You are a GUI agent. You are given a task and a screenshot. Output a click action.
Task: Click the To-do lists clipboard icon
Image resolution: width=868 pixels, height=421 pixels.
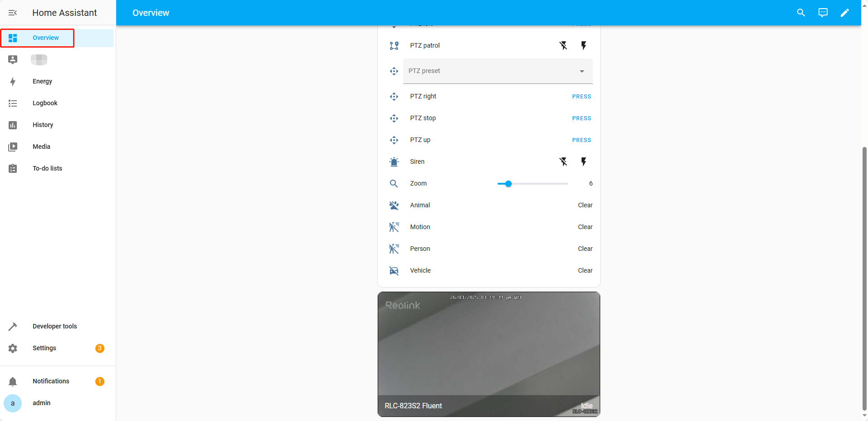tap(13, 169)
